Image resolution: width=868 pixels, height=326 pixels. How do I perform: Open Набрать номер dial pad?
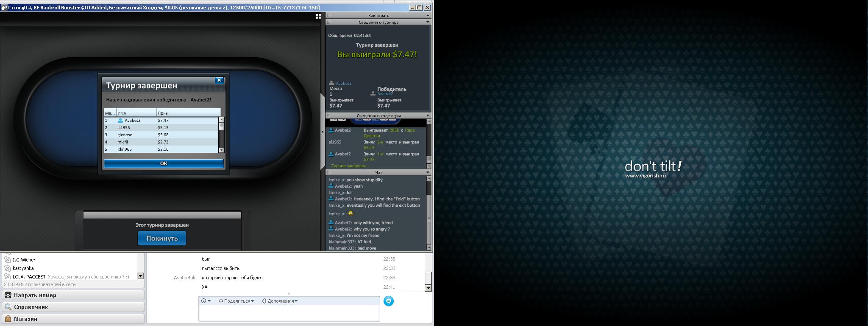73,295
